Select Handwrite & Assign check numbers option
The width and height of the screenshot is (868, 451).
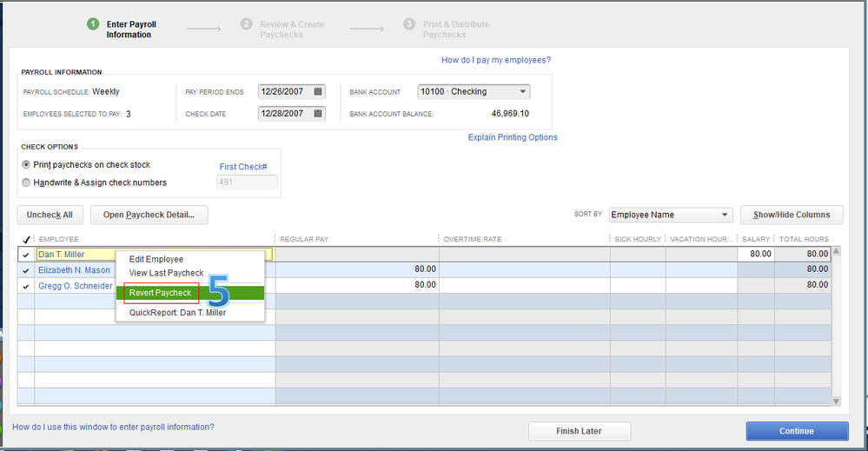pos(26,182)
